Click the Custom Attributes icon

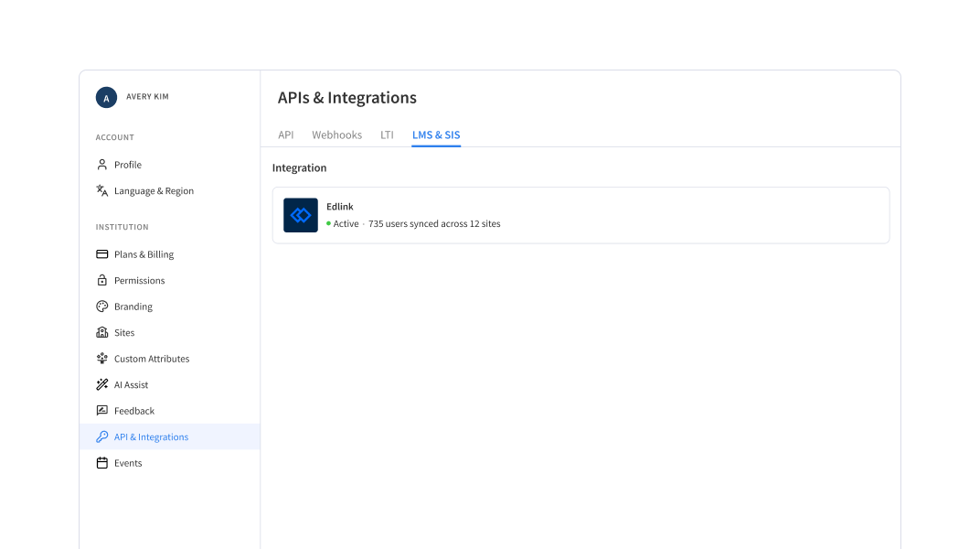tap(101, 359)
